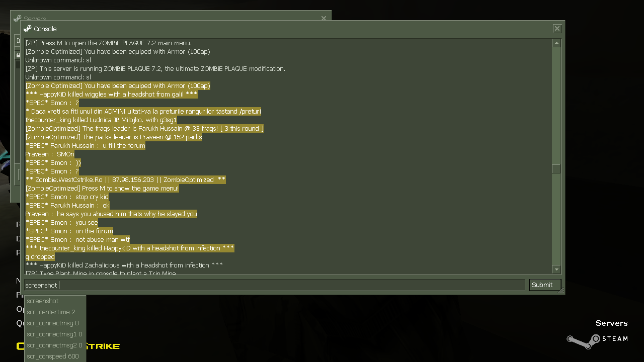This screenshot has width=644, height=362.
Task: Click the line 'Farukh Hussain : u fill the forum'
Action: 86,146
